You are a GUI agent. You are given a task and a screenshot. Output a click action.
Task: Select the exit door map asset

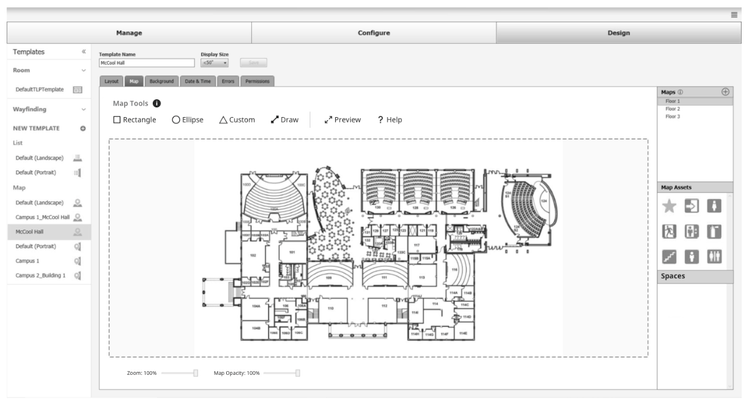pyautogui.click(x=692, y=205)
